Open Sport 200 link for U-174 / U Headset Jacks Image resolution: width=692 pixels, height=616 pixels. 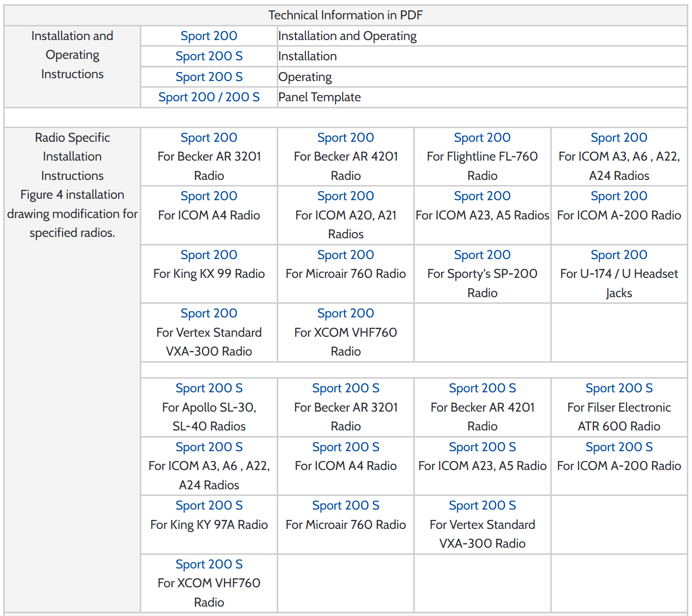[x=619, y=255]
